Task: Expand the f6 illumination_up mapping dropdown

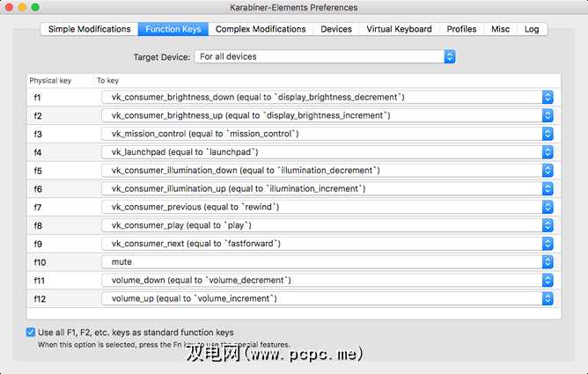Action: [327, 188]
